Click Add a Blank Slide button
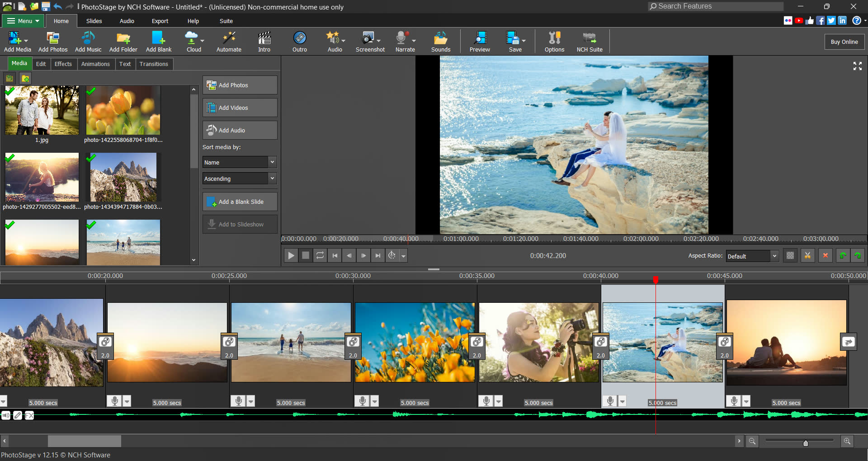 240,202
